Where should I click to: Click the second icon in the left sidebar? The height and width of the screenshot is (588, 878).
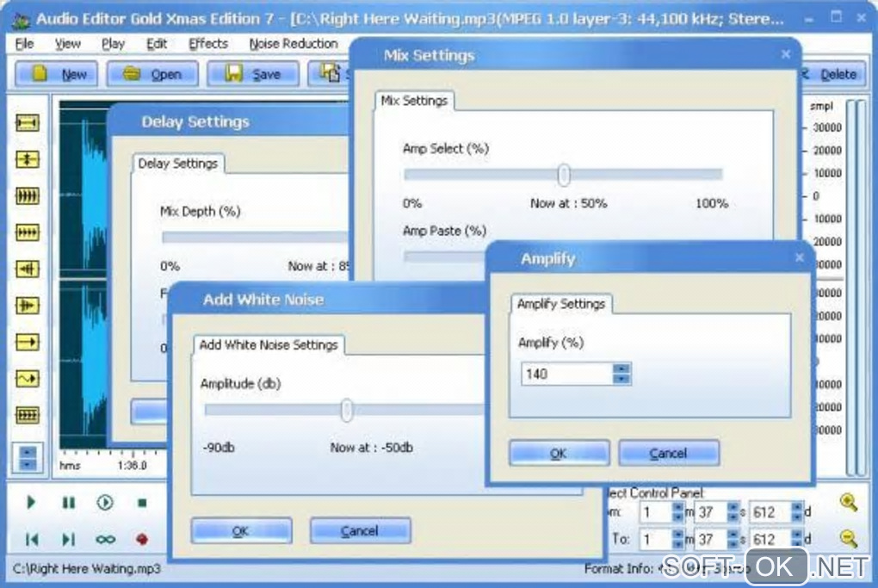point(27,159)
